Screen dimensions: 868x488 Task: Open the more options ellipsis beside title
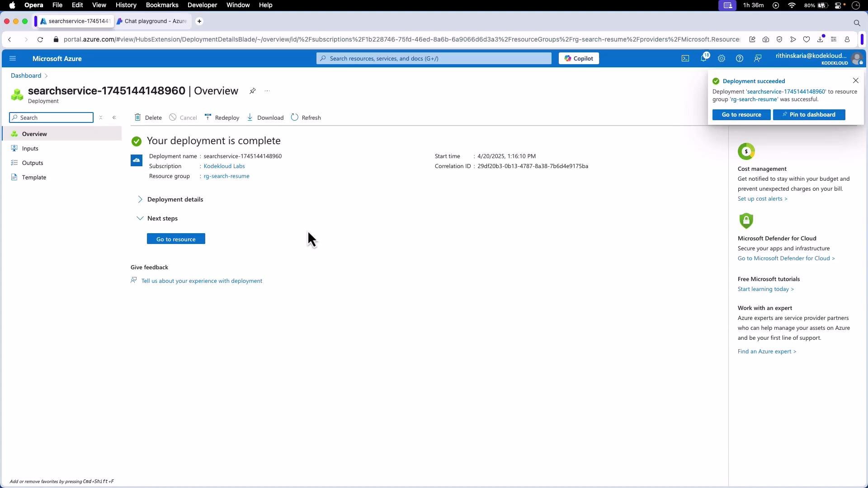pos(267,91)
